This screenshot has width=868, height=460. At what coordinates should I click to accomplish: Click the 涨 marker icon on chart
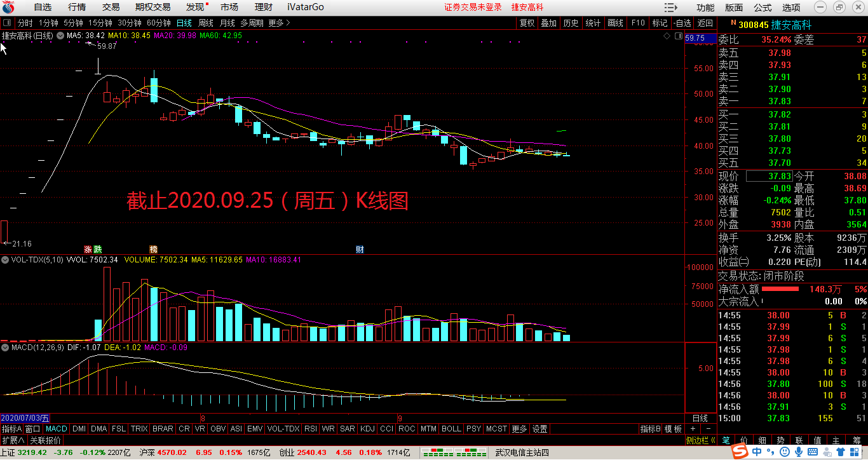tap(88, 249)
